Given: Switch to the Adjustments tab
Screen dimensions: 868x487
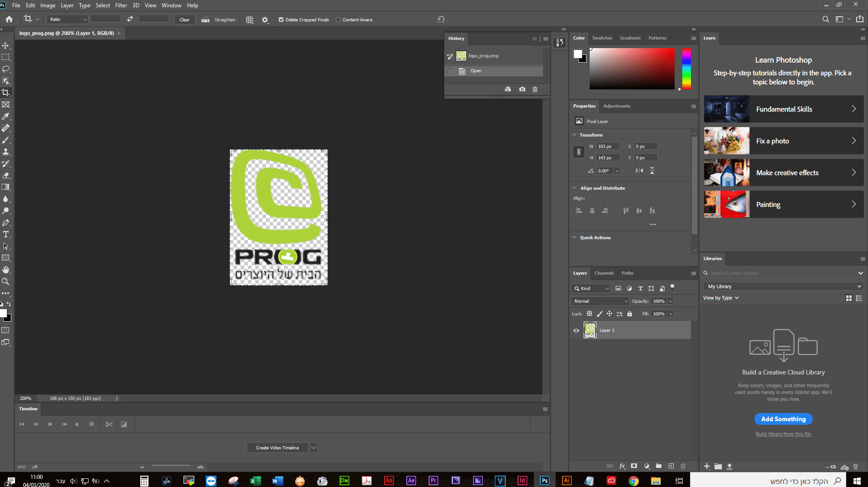Looking at the screenshot, I should click(x=616, y=106).
